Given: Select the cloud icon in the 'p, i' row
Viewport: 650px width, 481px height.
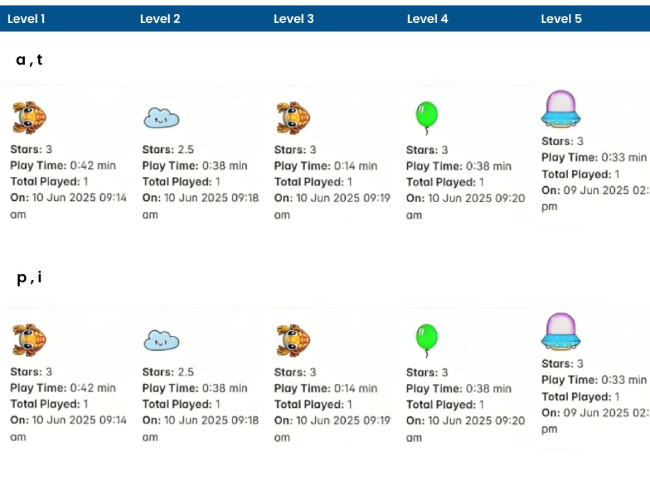Looking at the screenshot, I should (161, 341).
